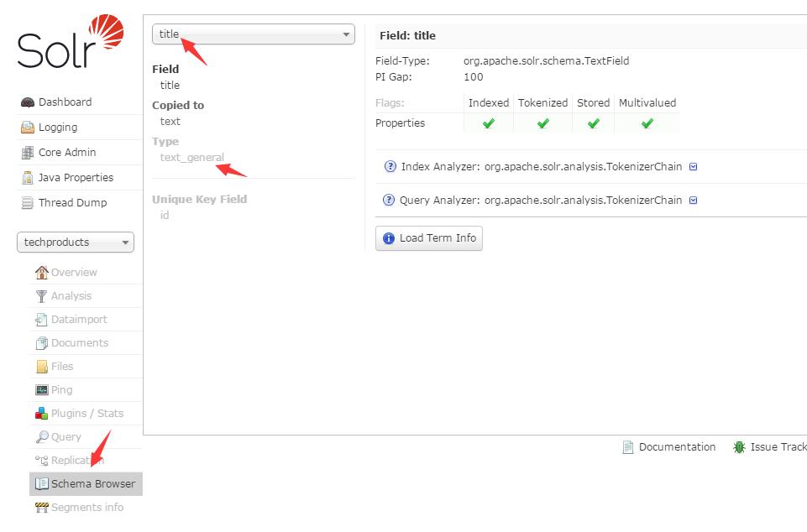The height and width of the screenshot is (532, 807).
Task: Open the Dashboard icon in sidebar
Action: click(27, 102)
